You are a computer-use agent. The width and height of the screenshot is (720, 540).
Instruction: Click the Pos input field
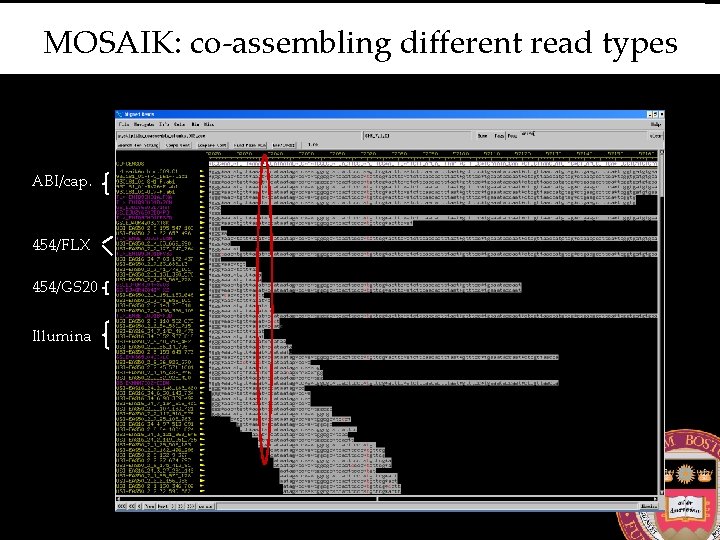(583, 136)
